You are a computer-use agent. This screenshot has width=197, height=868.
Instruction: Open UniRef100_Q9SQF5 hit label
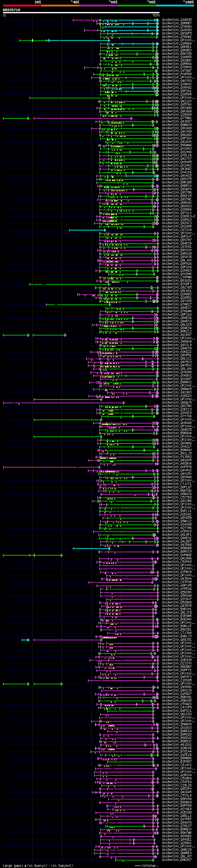(x=177, y=33)
